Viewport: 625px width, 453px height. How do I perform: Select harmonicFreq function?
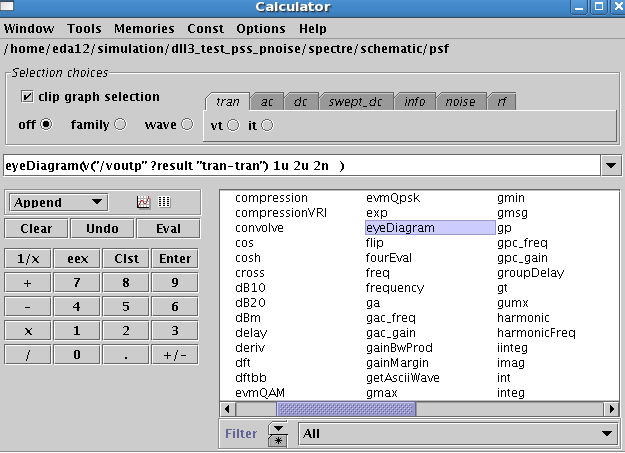point(536,333)
